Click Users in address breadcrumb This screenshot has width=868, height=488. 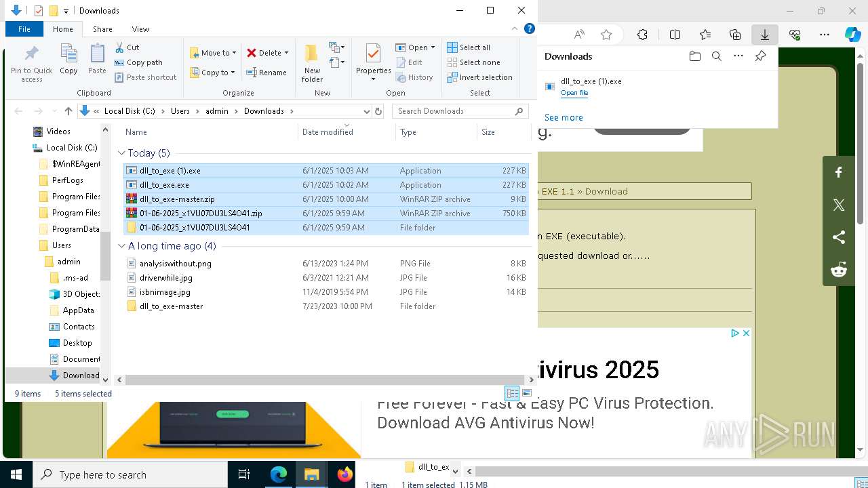coord(180,111)
